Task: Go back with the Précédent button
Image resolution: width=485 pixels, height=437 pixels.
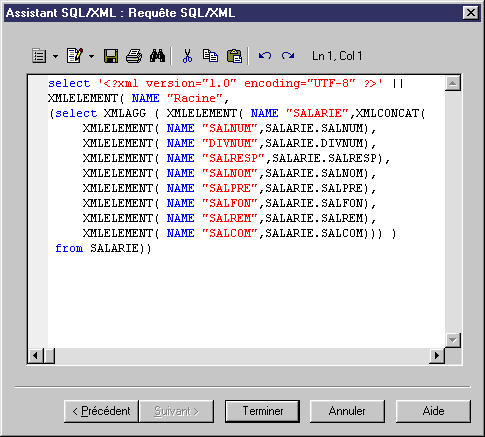Action: coord(101,411)
